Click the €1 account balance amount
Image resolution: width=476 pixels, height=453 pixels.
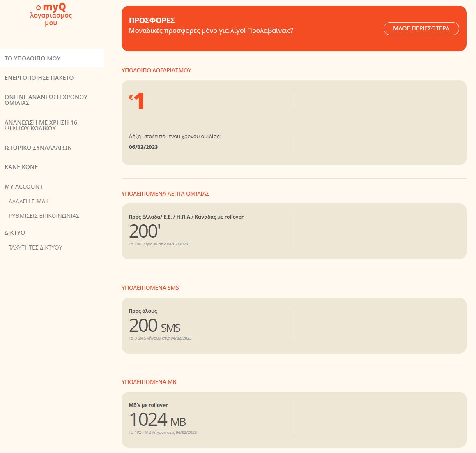pyautogui.click(x=137, y=101)
